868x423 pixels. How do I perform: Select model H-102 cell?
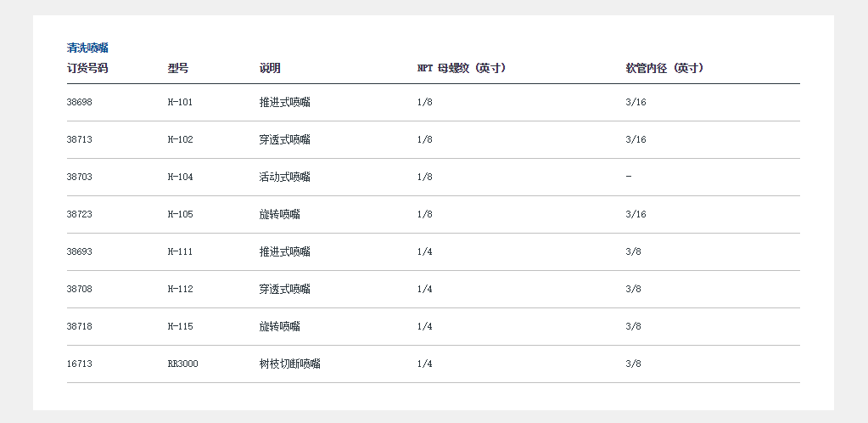181,140
